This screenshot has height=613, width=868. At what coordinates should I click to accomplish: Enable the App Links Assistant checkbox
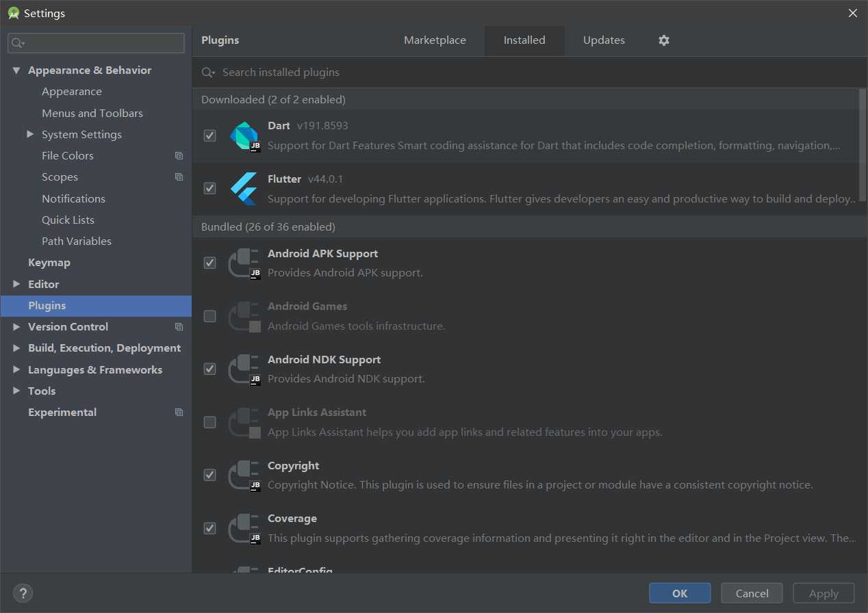point(210,422)
